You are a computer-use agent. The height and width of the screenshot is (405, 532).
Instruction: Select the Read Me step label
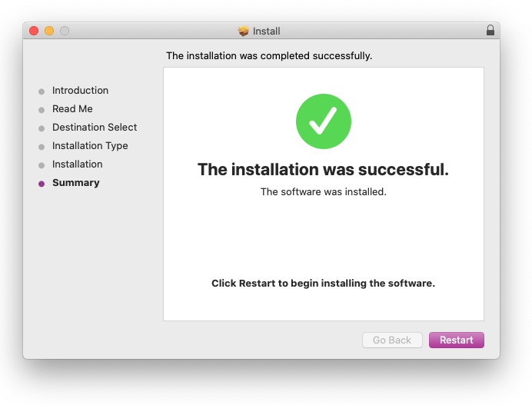(72, 108)
